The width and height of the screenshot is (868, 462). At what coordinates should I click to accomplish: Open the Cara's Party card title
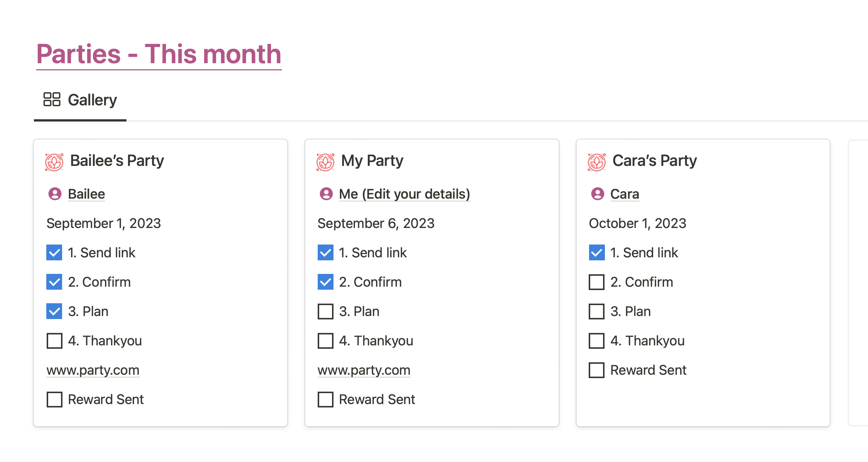coord(655,161)
